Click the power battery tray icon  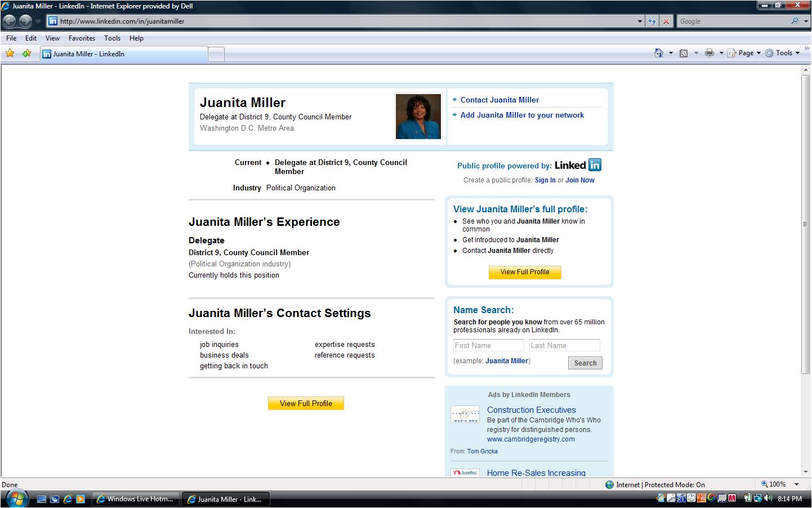tap(748, 498)
